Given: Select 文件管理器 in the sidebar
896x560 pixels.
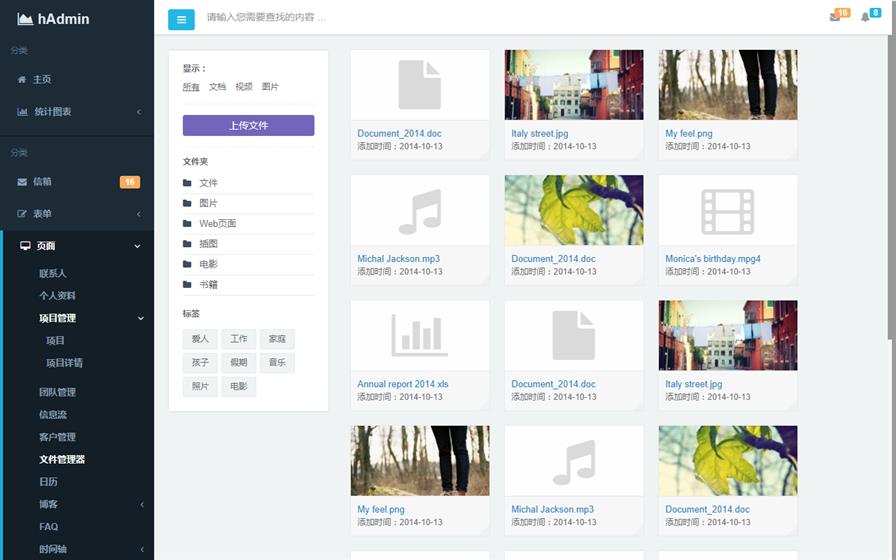Looking at the screenshot, I should pyautogui.click(x=62, y=459).
